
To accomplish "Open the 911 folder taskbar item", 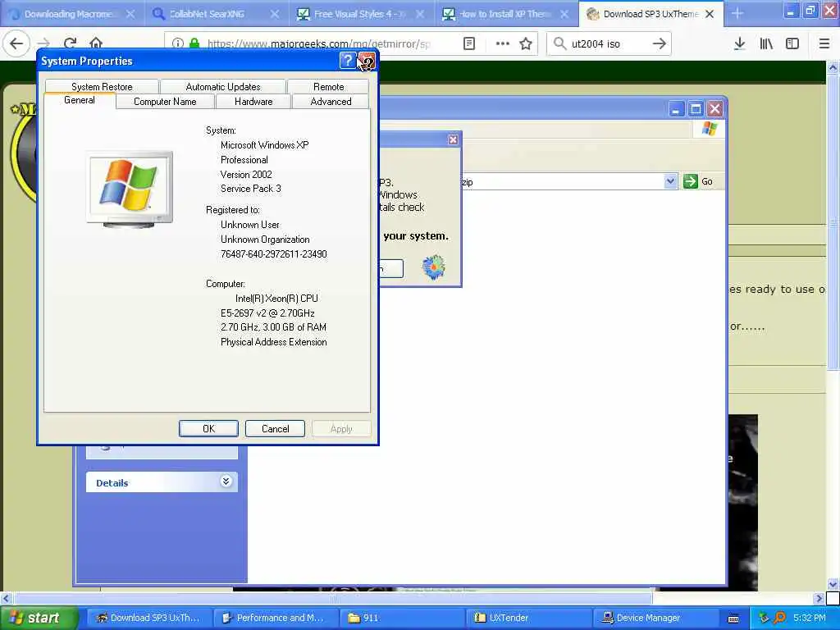I will [402, 618].
